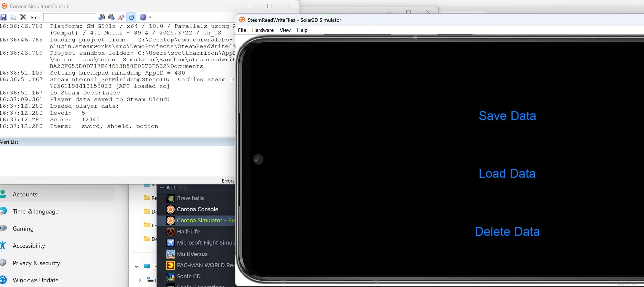
Task: Click the This PC monitor icon
Action: pyautogui.click(x=147, y=267)
